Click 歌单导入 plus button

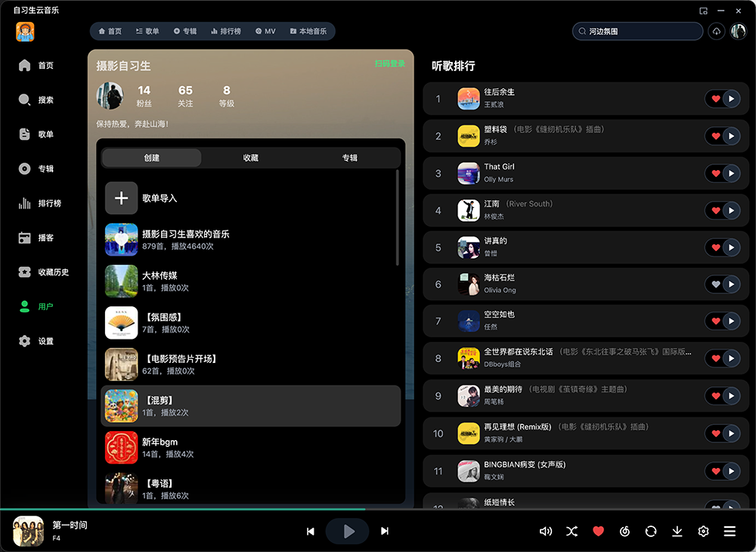coord(122,198)
